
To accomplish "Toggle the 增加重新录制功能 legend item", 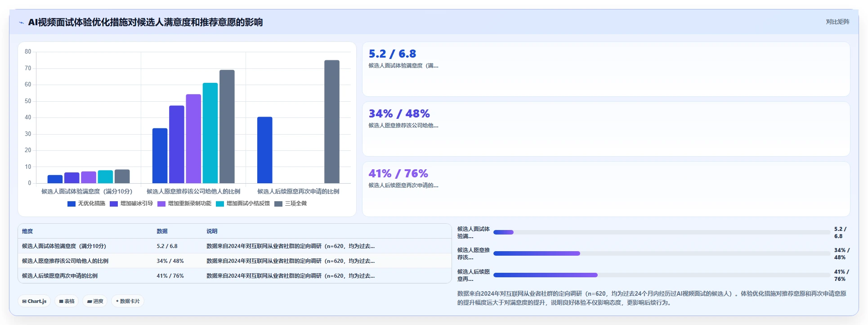I will click(184, 204).
